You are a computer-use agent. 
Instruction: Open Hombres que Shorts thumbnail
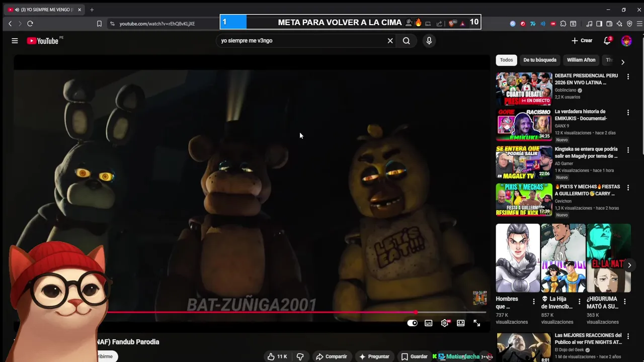point(518,258)
